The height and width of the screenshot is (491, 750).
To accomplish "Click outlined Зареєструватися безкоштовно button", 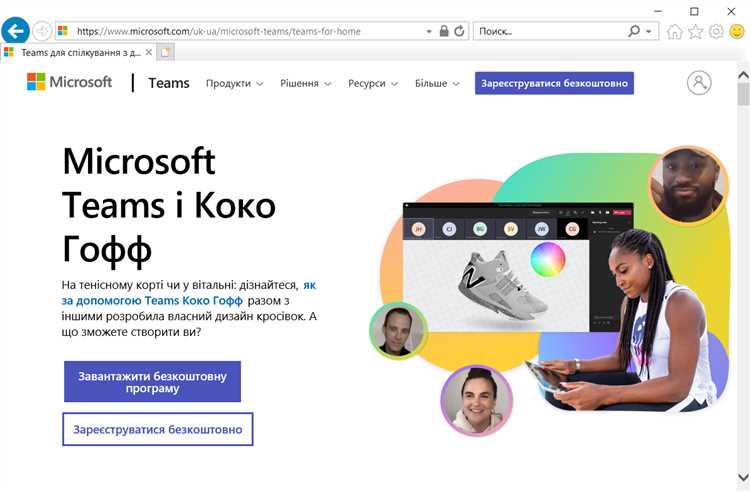I will point(158,429).
